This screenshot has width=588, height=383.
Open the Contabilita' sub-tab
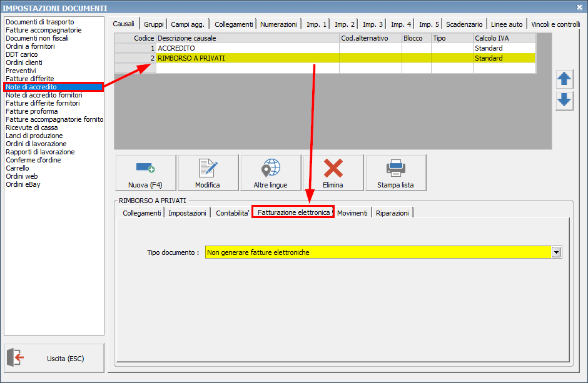click(232, 213)
